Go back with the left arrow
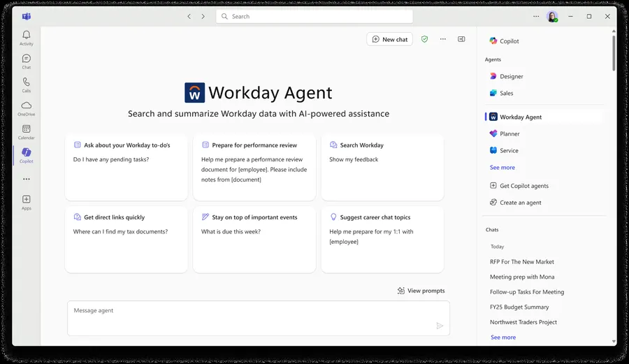Viewport: 629px width, 364px height. coord(189,17)
